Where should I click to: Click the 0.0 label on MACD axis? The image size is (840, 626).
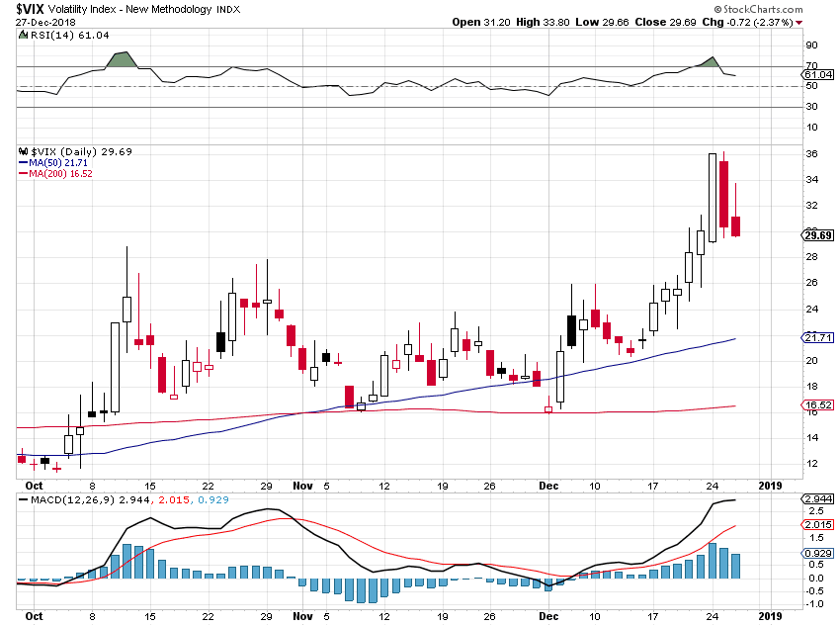click(x=816, y=578)
